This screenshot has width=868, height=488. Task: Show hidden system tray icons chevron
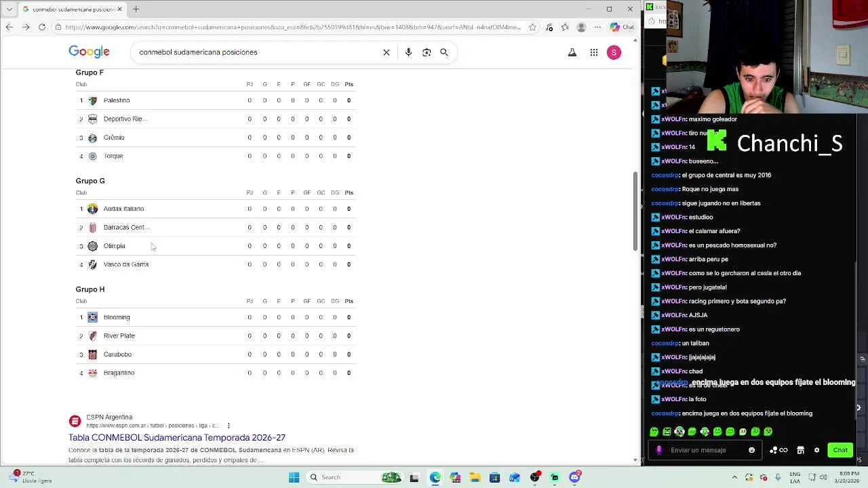[x=734, y=477]
